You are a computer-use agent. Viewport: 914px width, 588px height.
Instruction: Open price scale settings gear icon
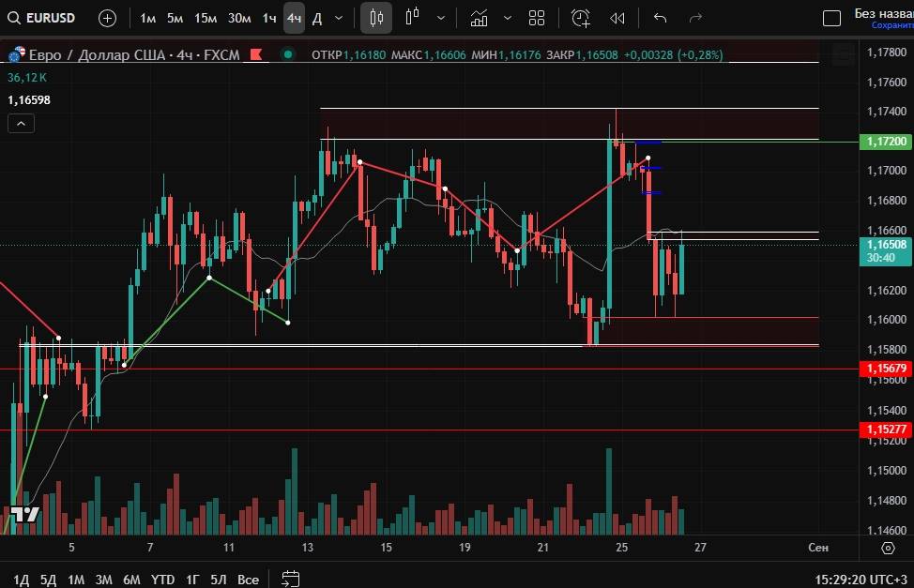pyautogui.click(x=888, y=547)
